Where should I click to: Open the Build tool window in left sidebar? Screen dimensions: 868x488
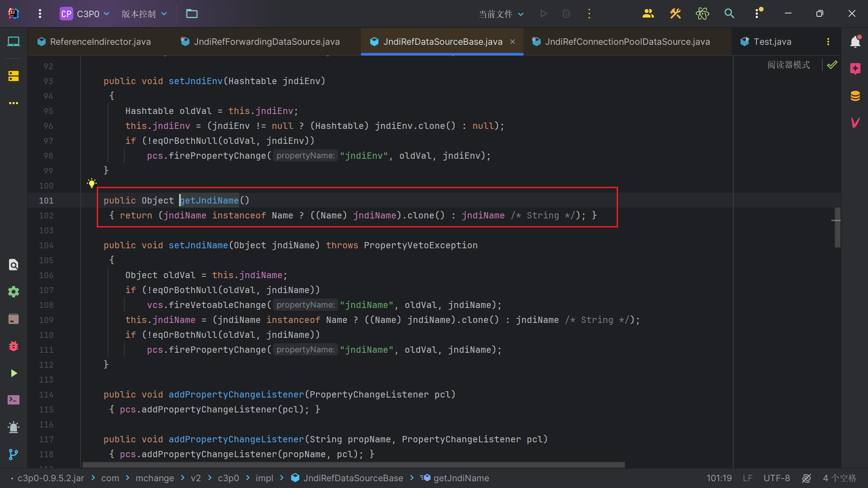click(x=14, y=319)
